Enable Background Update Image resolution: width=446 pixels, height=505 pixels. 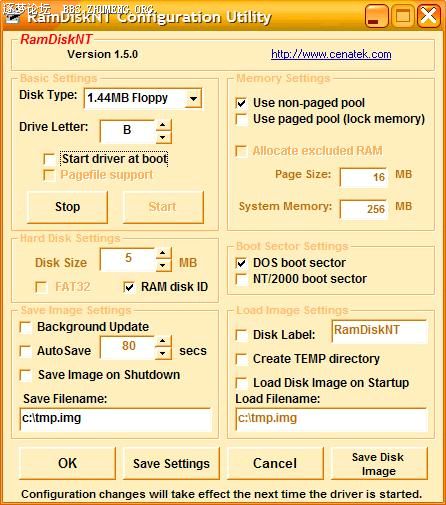pos(26,327)
